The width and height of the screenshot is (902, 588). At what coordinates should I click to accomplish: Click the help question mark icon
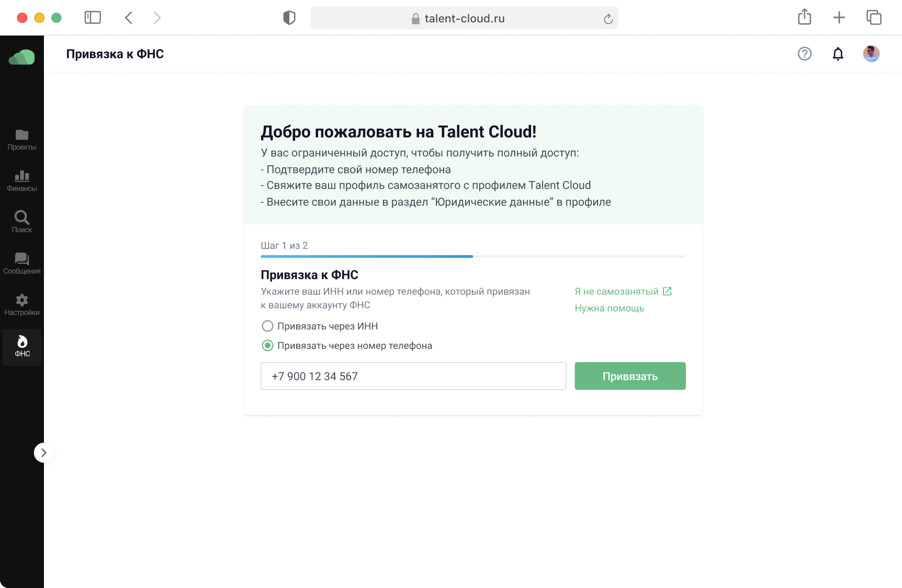tap(804, 54)
